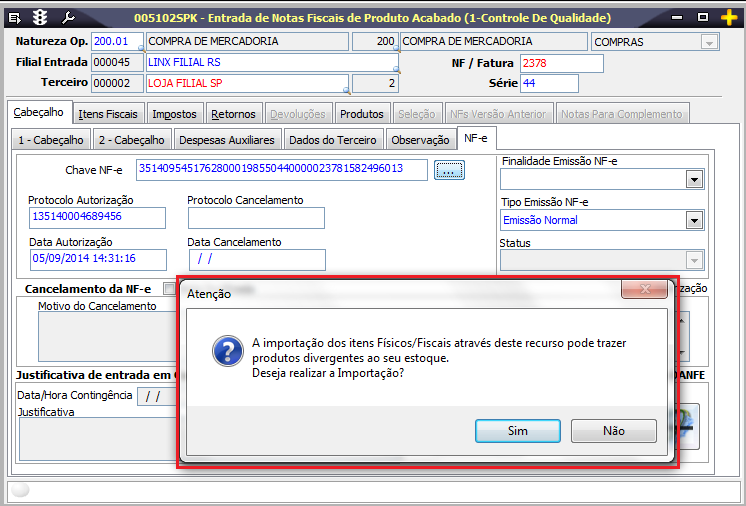Open the Impostos tab
The height and width of the screenshot is (506, 746).
click(x=174, y=114)
